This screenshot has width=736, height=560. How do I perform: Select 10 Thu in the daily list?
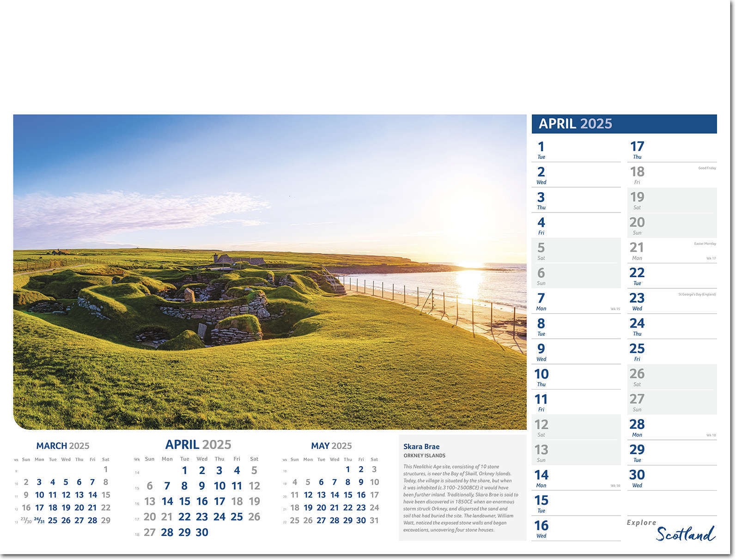coord(576,377)
